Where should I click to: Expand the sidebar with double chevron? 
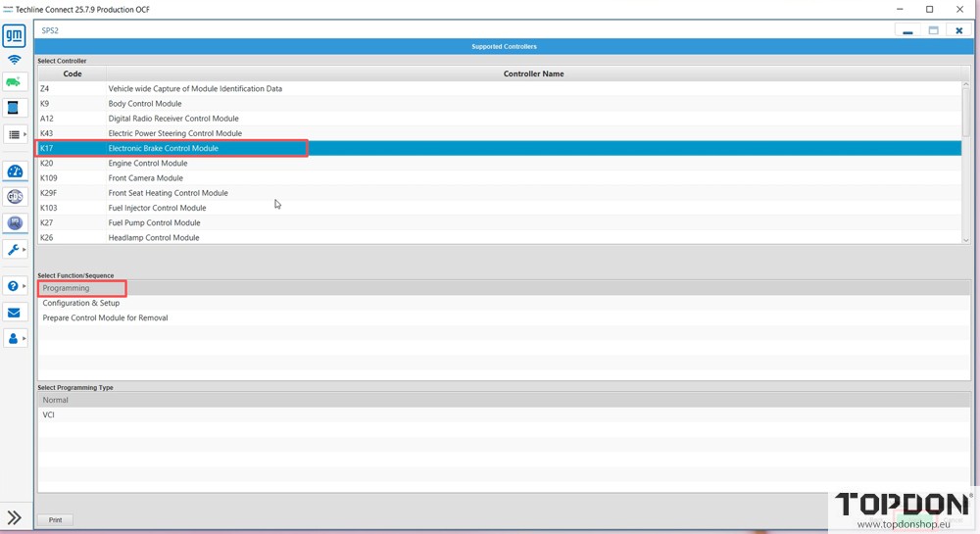[14, 517]
